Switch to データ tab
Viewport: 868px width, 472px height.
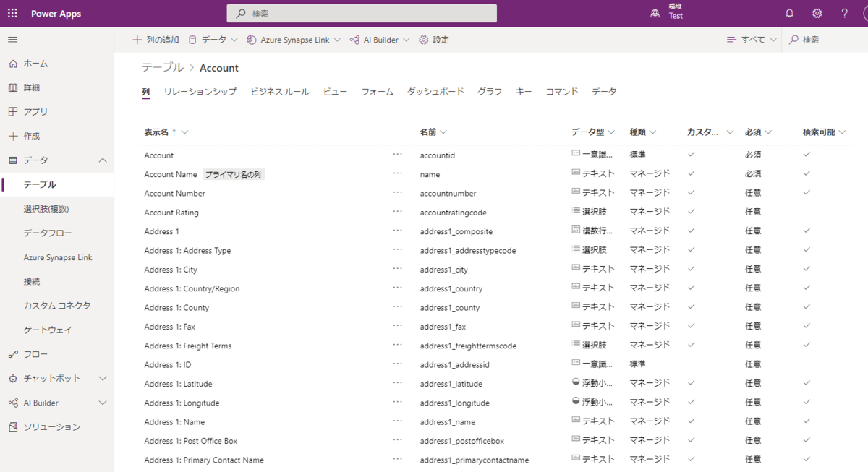[x=604, y=92]
